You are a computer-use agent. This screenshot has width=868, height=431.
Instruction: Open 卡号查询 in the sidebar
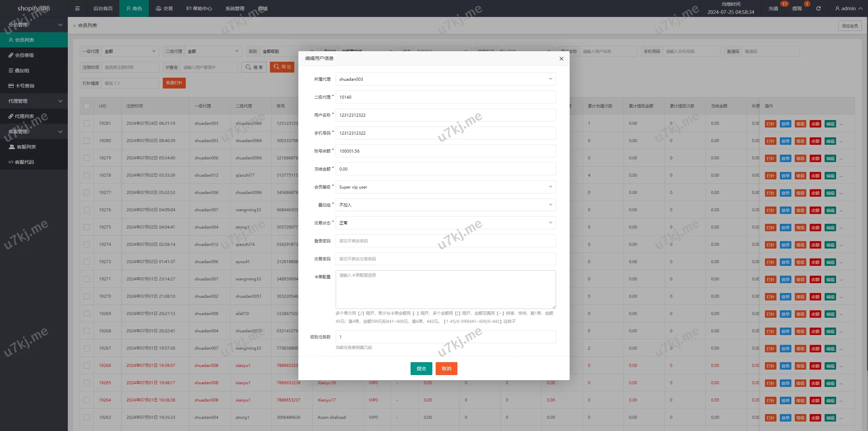click(x=24, y=86)
